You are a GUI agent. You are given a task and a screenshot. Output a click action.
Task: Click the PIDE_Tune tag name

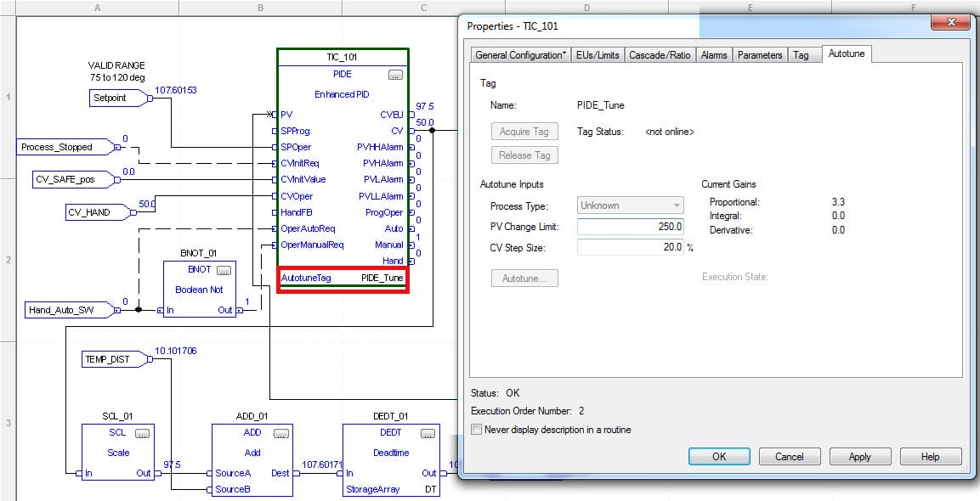(x=601, y=105)
